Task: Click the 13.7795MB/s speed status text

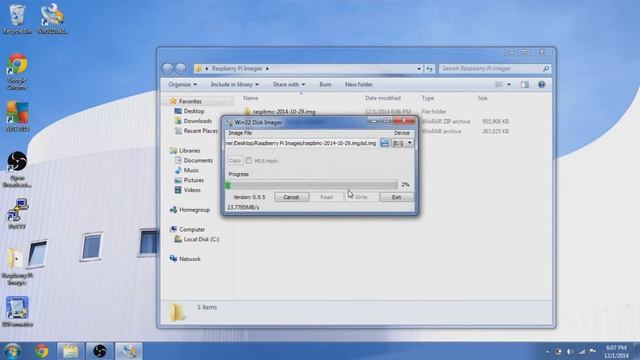Action: (243, 207)
